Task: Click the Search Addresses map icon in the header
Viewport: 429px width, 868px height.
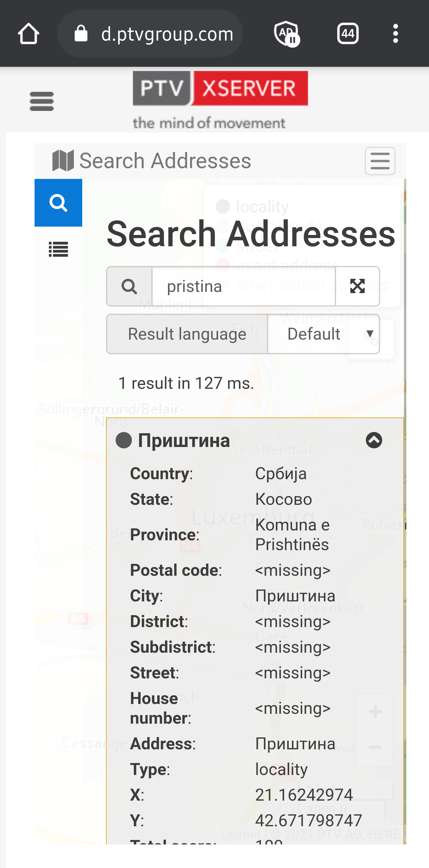Action: point(63,161)
